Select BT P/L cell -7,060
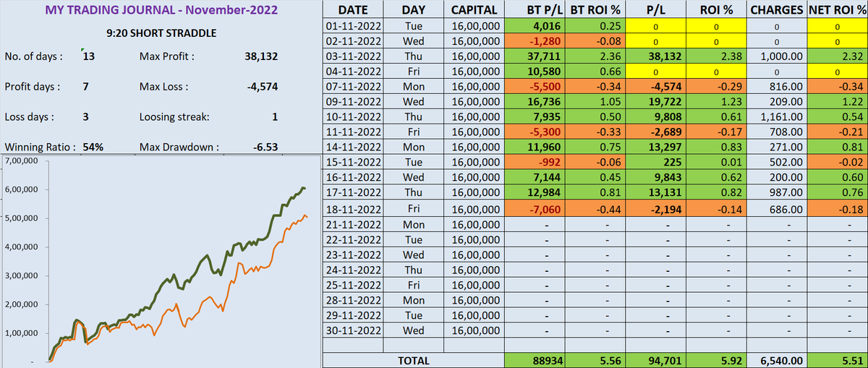Screen dimensions: 868x368 click(536, 207)
